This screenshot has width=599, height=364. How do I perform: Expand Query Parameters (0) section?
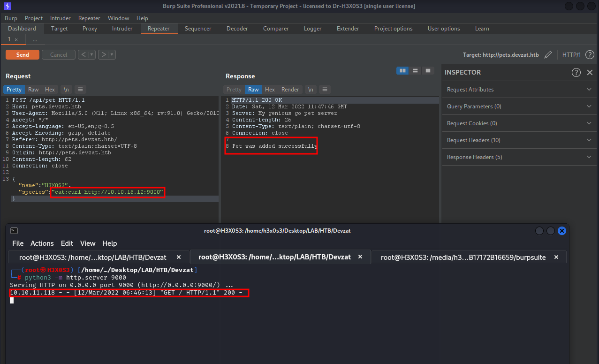pyautogui.click(x=520, y=106)
